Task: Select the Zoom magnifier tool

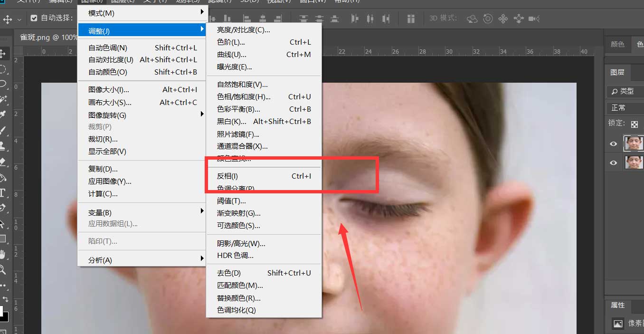Action: coord(2,269)
